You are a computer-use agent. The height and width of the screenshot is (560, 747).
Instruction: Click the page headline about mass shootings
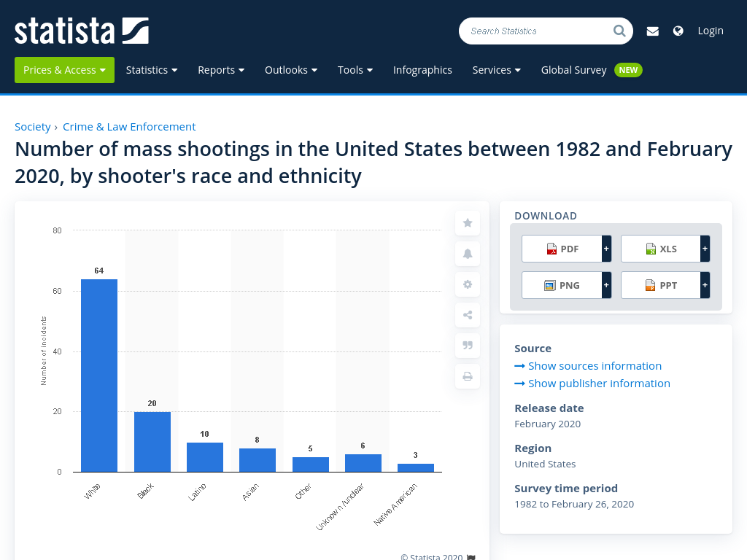pyautogui.click(x=373, y=163)
